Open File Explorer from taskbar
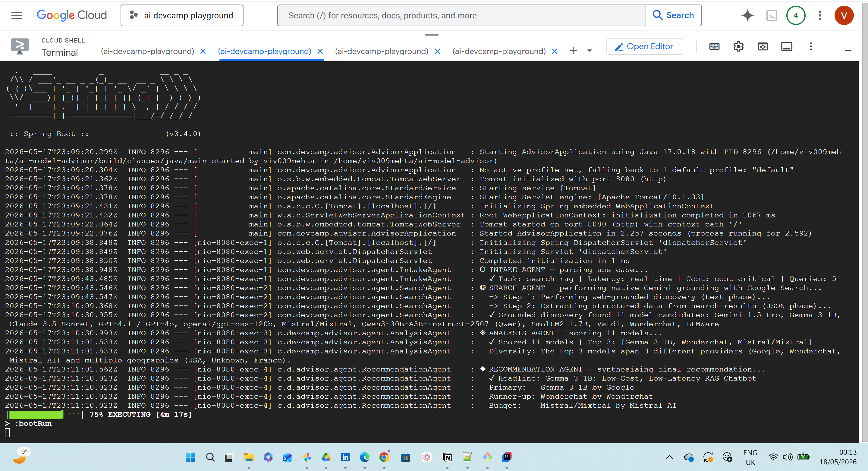Viewport: 868px width, 471px height. (249, 457)
